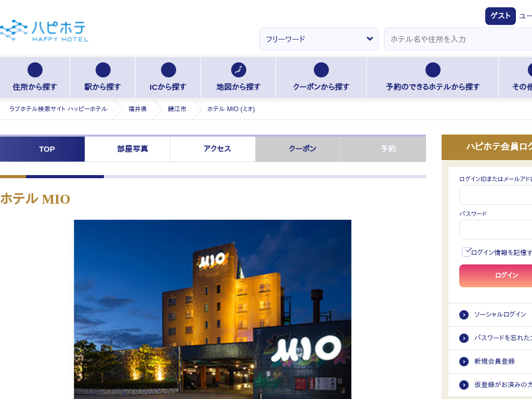
Task: Open the フリーワード search type dropdown
Action: (x=319, y=39)
